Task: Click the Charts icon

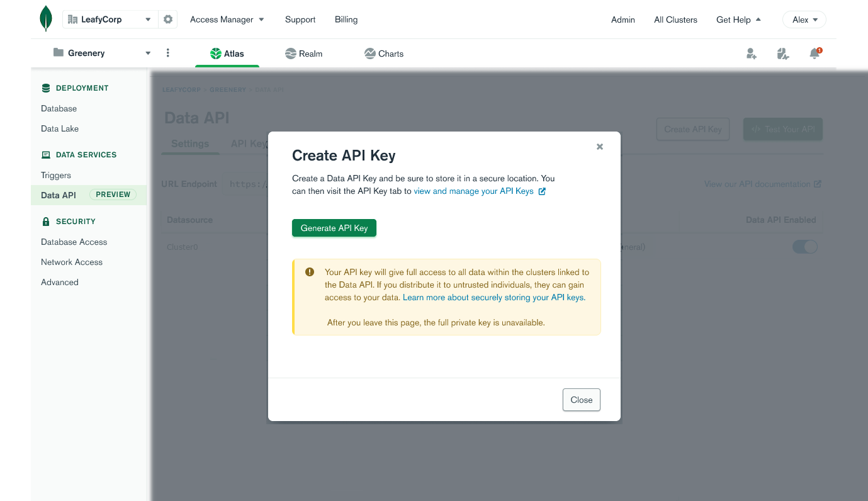Action: coord(369,53)
